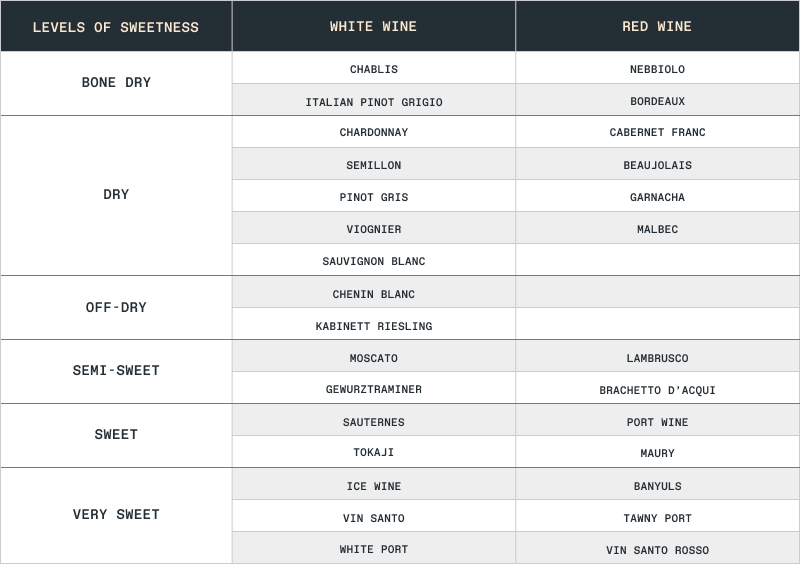Click the Tawny Port cell

[x=657, y=516]
